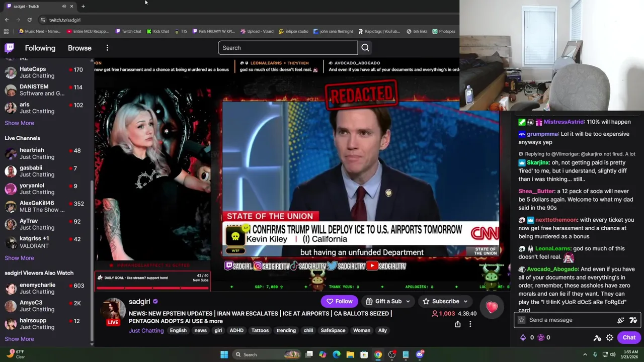This screenshot has width=644, height=362.
Task: Open the three-dot menu beside Browse
Action: 107,48
